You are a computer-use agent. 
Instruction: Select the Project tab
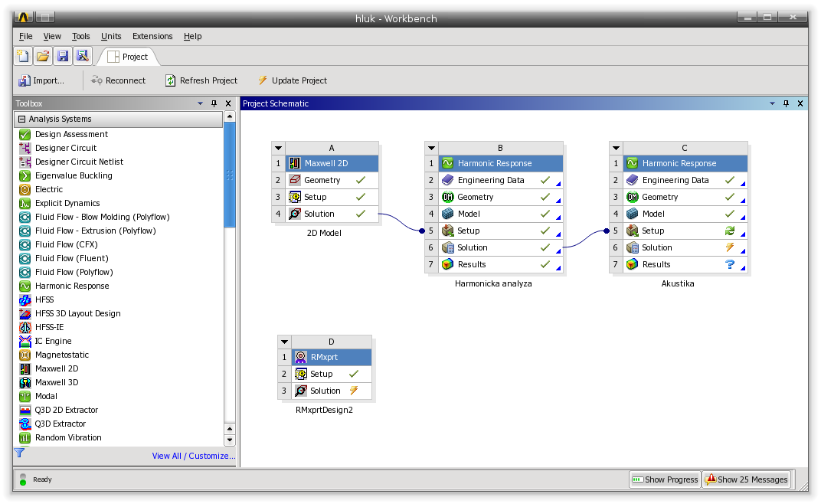[x=129, y=57]
